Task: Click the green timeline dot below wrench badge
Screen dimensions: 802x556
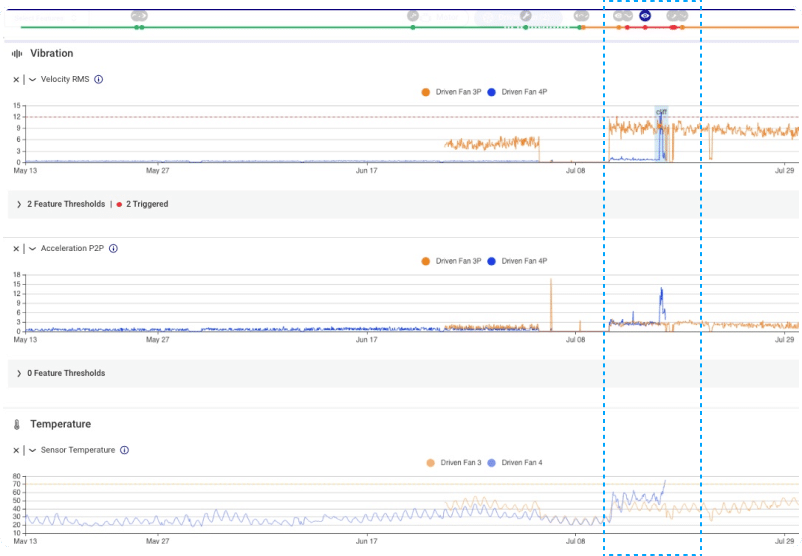Action: click(x=525, y=28)
